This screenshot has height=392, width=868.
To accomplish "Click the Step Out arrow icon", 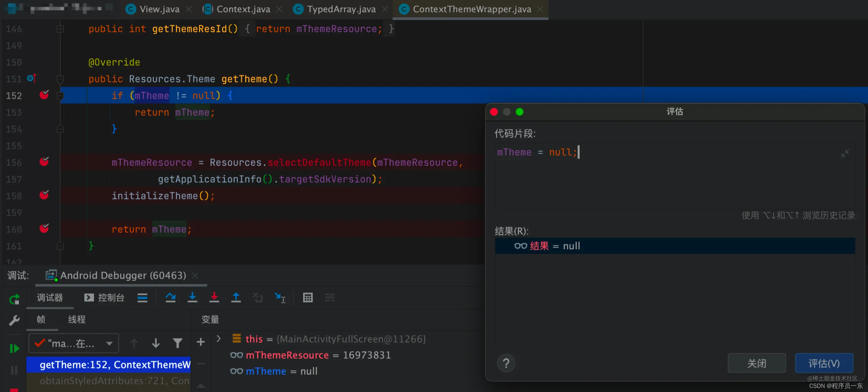I will (236, 298).
